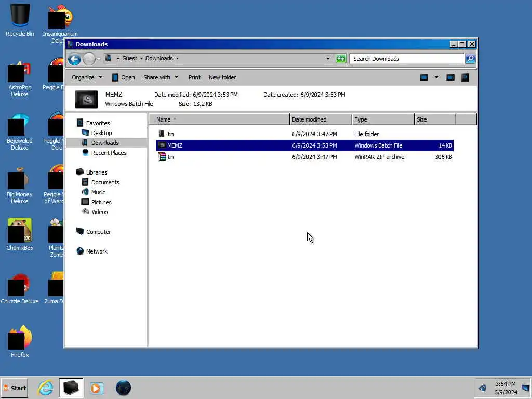Open the Organize menu
The width and height of the screenshot is (532, 399).
click(x=87, y=78)
